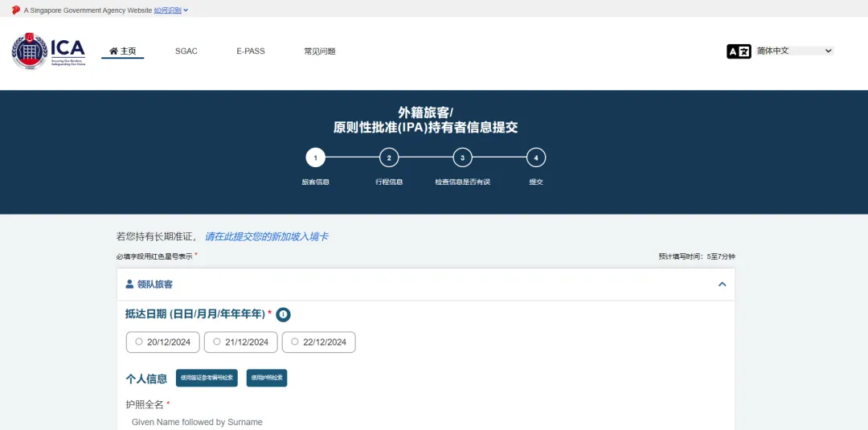This screenshot has width=868, height=430.
Task: Click the Singapore lion head icon
Action: pos(15,10)
